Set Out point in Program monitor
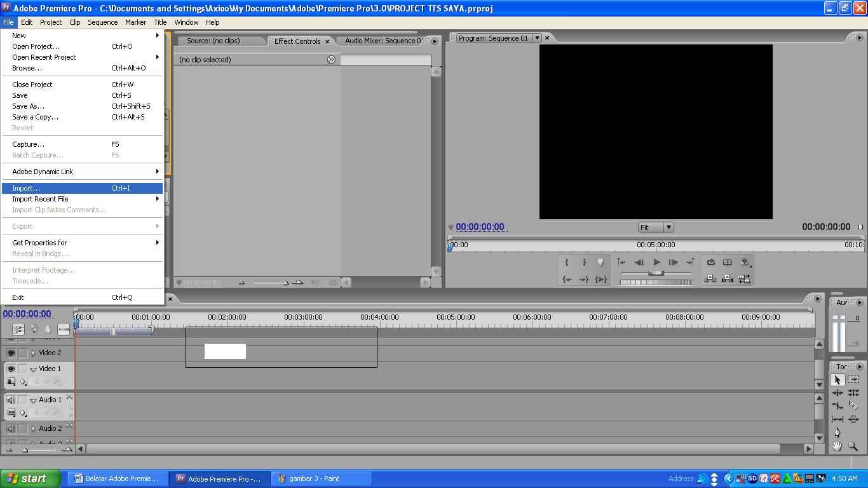 [x=584, y=262]
